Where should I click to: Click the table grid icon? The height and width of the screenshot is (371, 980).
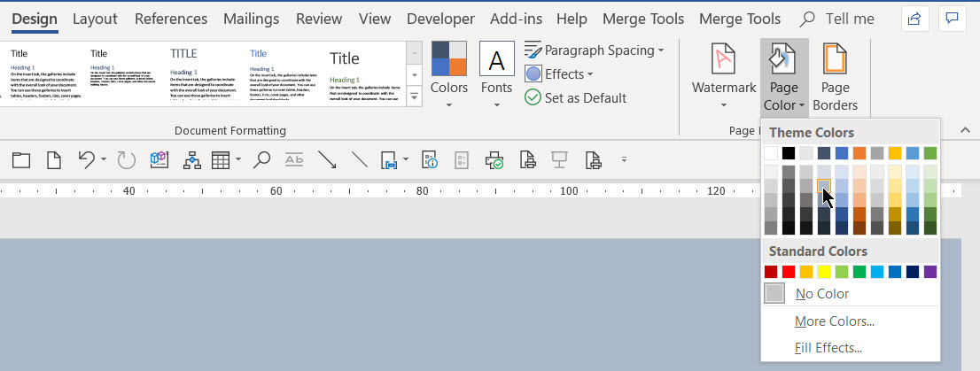222,160
